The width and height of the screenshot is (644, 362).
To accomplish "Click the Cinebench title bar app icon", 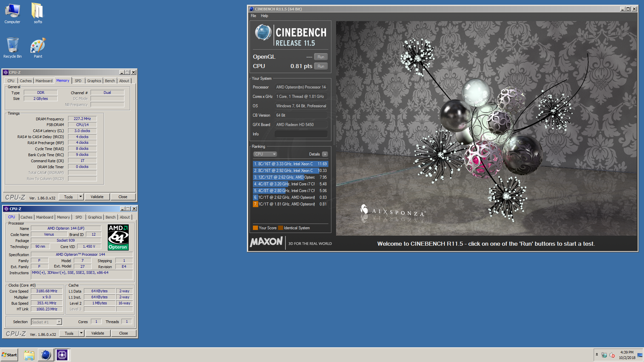I will (x=252, y=9).
